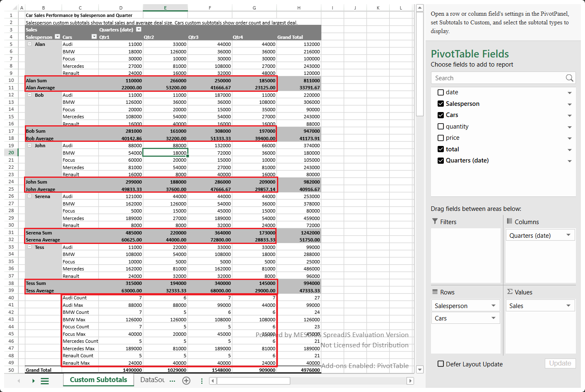This screenshot has height=392, width=585.
Task: Switch to the DataSource sheet tab
Action: click(152, 380)
